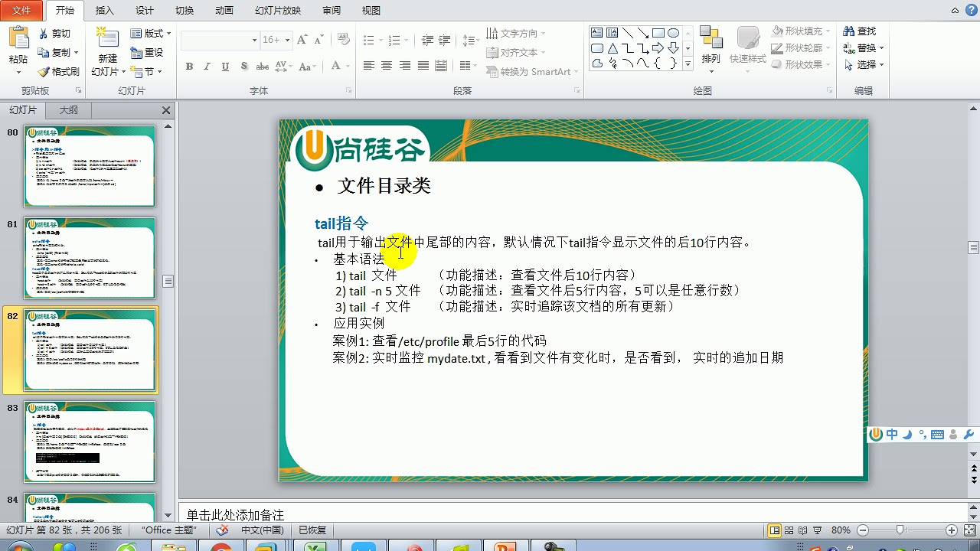Image resolution: width=980 pixels, height=551 pixels.
Task: Click the New Slide (新建幻灯片) icon
Action: point(108,40)
